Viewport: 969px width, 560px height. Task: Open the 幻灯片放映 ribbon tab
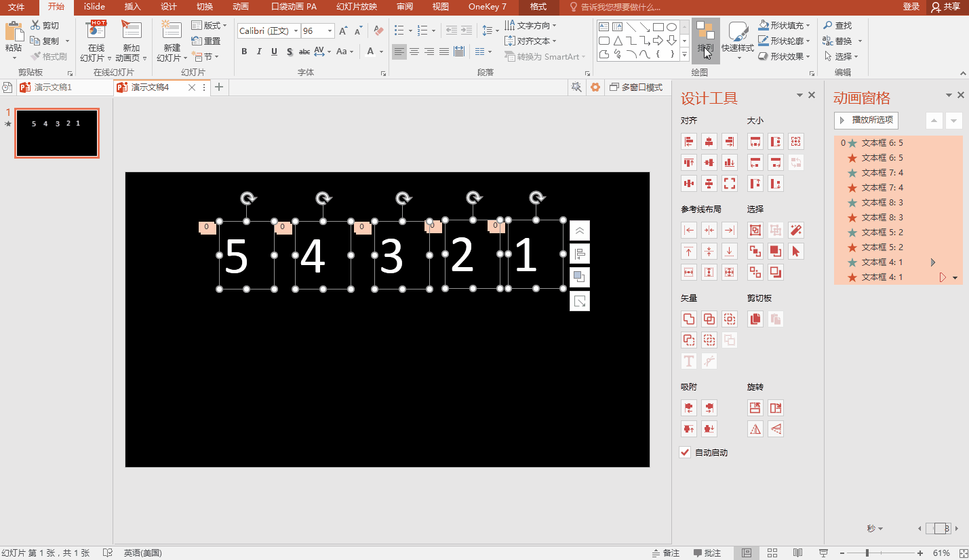point(357,7)
